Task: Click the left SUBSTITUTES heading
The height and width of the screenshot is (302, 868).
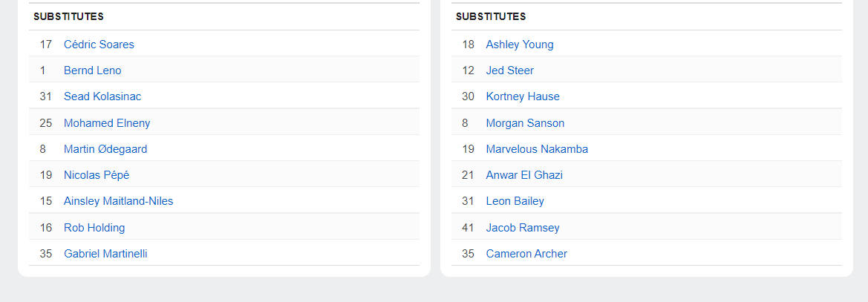Action: [68, 16]
